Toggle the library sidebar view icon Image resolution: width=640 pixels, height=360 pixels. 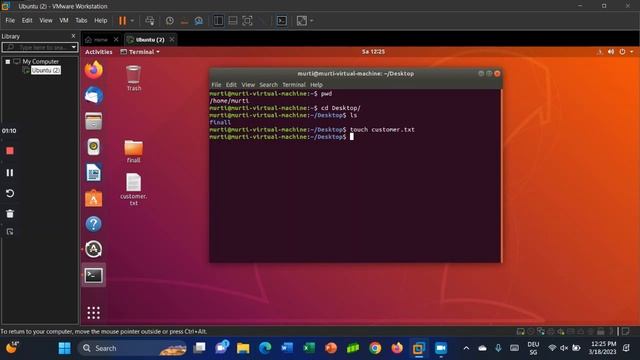pyautogui.click(x=218, y=21)
